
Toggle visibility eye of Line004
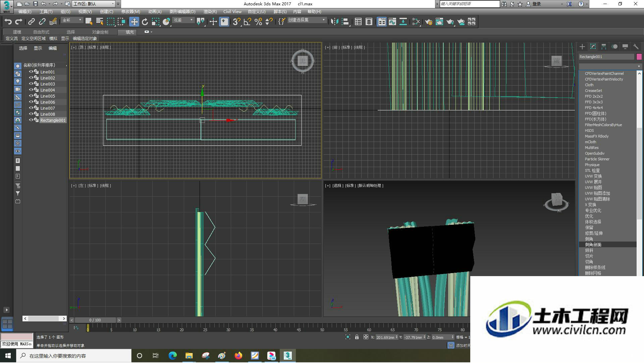coord(31,90)
